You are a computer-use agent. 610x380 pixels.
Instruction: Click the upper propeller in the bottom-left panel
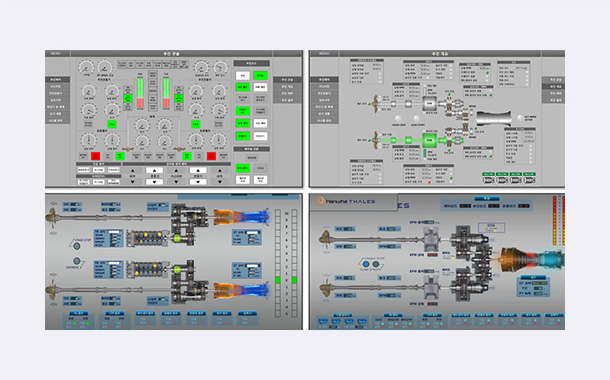click(51, 218)
